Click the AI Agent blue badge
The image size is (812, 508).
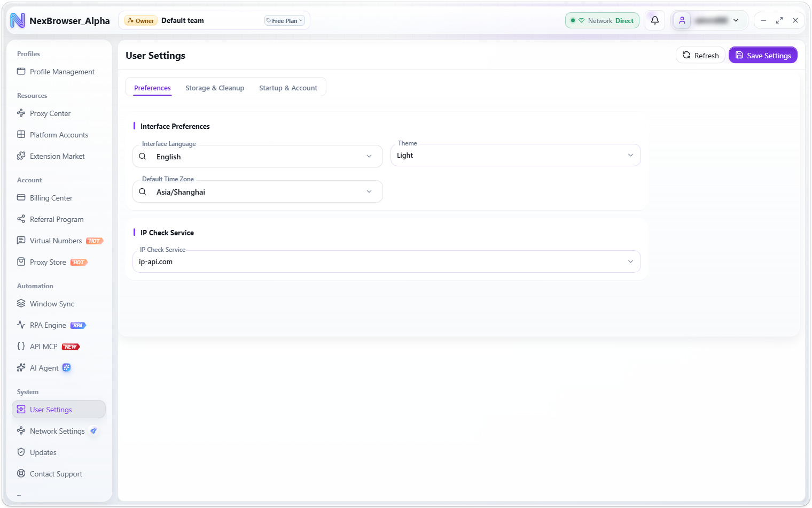pyautogui.click(x=67, y=367)
